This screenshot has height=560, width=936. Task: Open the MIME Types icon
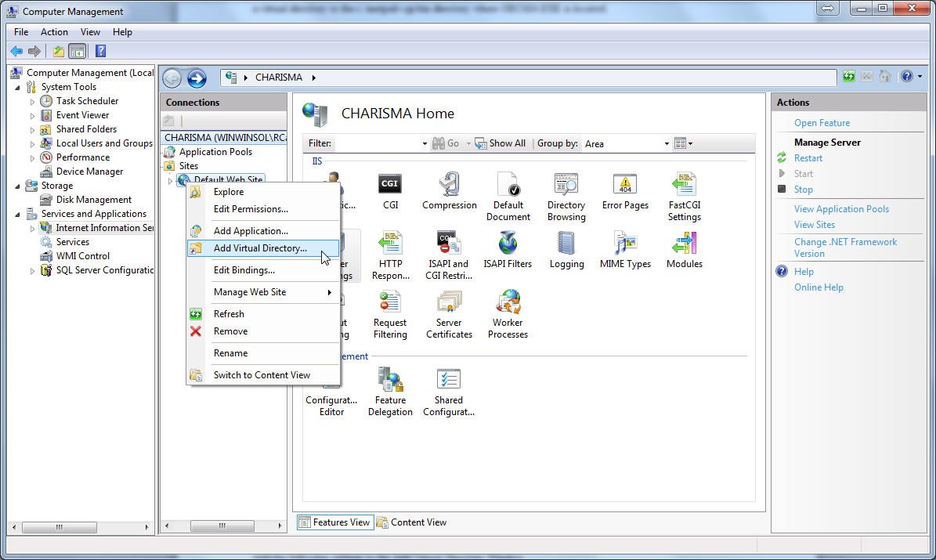[x=625, y=250]
